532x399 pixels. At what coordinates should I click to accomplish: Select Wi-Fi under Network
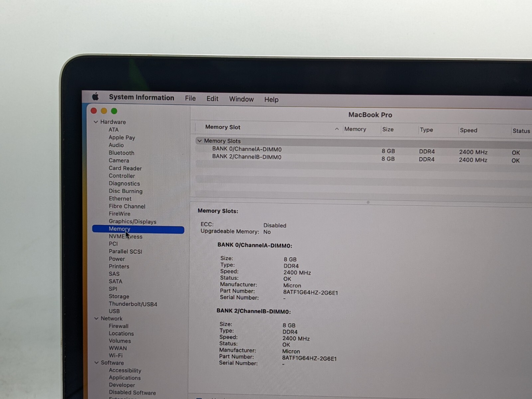click(x=116, y=355)
